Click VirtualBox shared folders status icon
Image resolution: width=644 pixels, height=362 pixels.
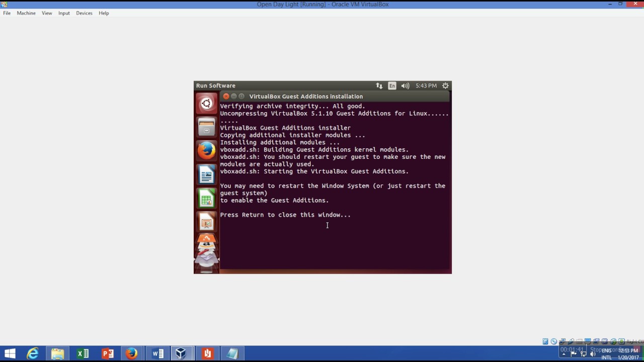(579, 341)
